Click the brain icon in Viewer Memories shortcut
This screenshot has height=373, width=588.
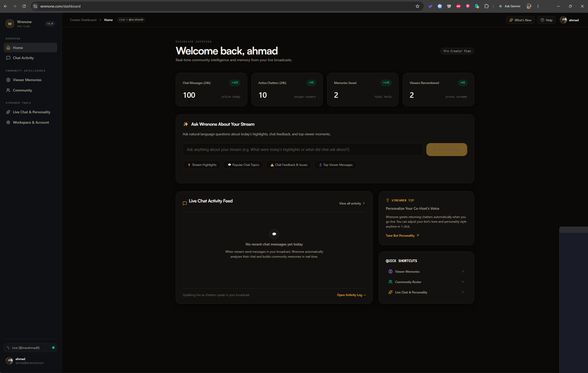pyautogui.click(x=391, y=271)
